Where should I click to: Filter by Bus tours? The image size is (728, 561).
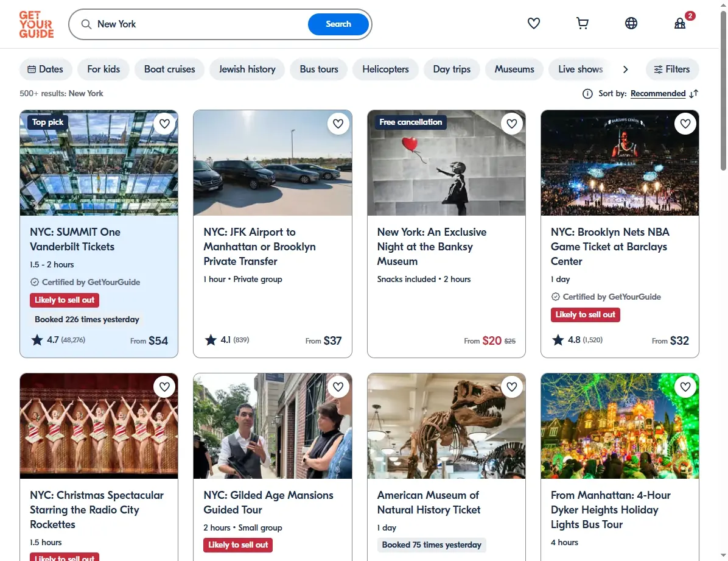[319, 69]
